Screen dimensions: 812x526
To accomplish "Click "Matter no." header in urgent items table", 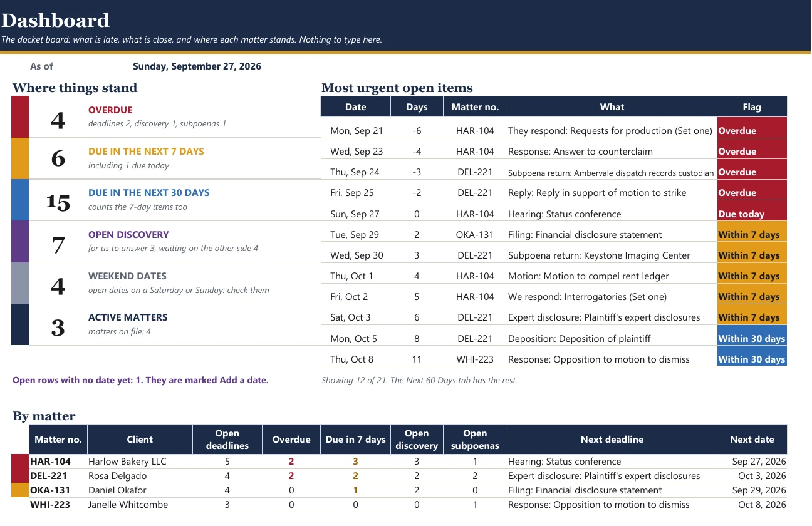I will [475, 107].
